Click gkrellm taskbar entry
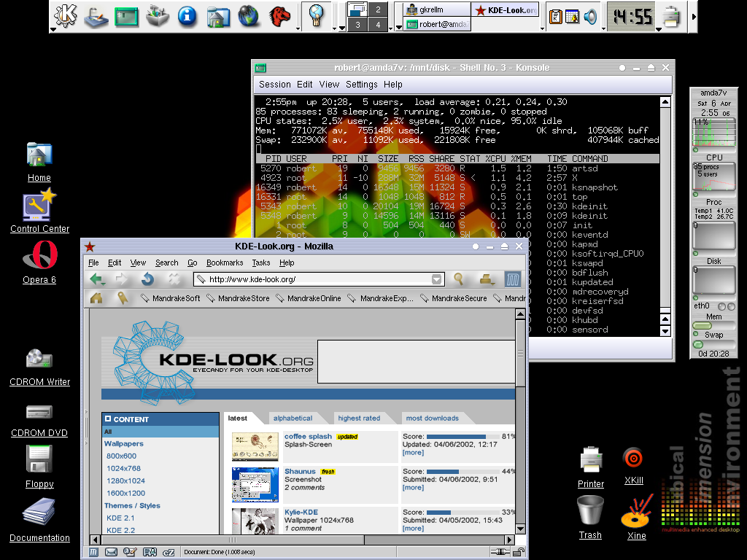This screenshot has width=747, height=560. click(437, 9)
